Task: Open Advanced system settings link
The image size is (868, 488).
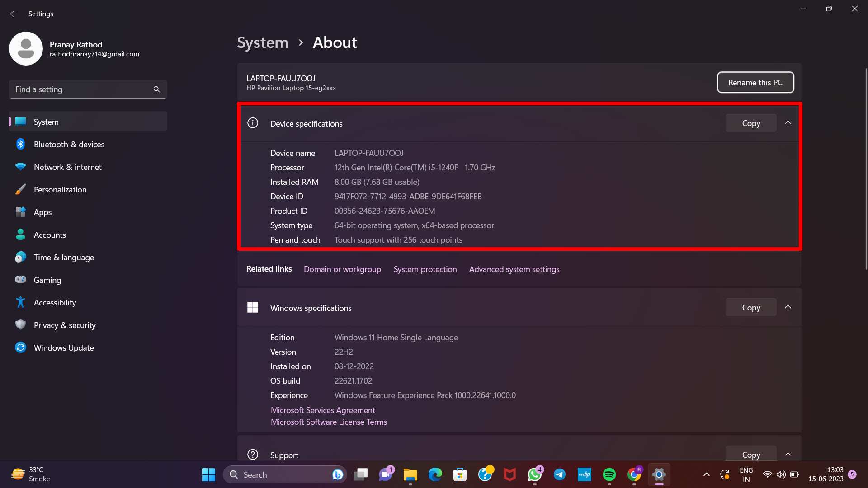Action: (514, 269)
